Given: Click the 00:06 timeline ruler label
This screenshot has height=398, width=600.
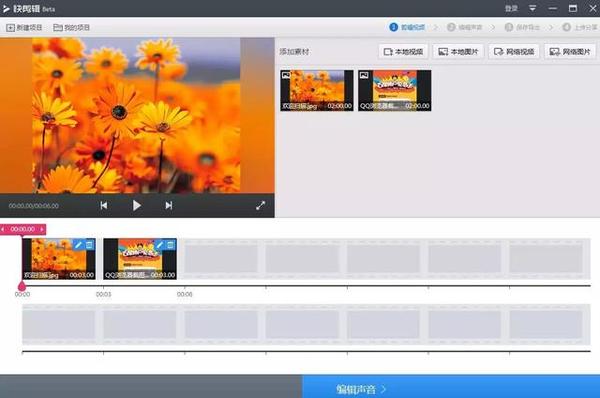Looking at the screenshot, I should (x=184, y=294).
